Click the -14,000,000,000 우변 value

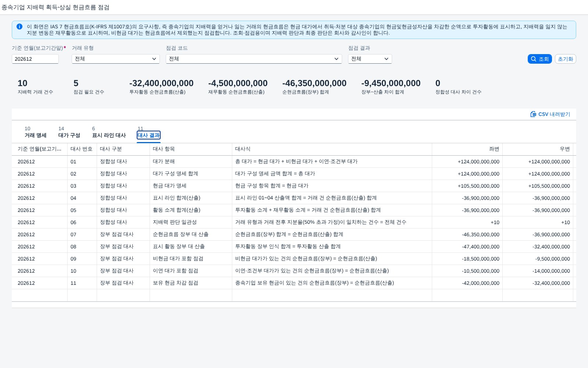[551, 271]
